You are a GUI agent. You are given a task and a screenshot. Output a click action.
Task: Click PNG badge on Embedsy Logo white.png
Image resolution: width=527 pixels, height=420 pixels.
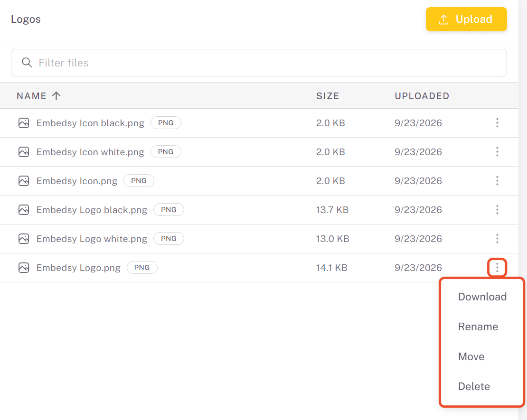click(169, 239)
